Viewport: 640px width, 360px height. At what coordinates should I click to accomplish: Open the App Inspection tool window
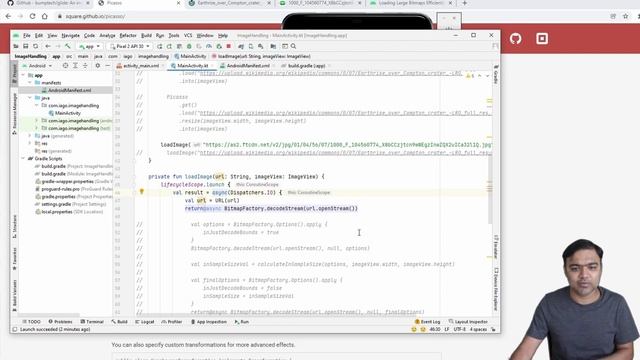click(x=209, y=322)
